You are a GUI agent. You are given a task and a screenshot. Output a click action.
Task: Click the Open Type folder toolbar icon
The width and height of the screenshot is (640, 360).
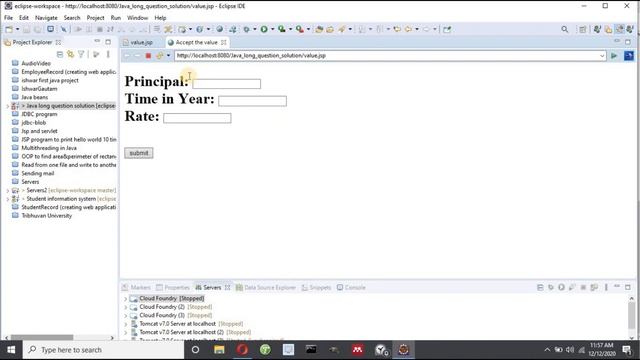click(319, 29)
